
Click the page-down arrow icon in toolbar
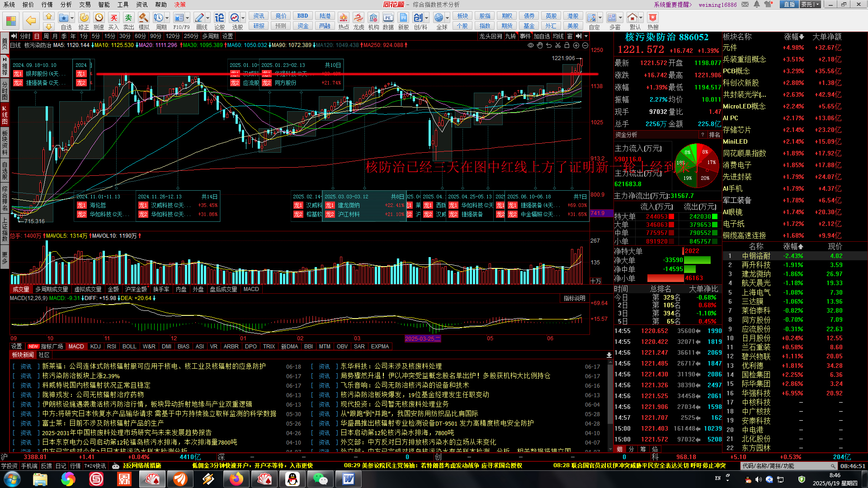coord(49,26)
